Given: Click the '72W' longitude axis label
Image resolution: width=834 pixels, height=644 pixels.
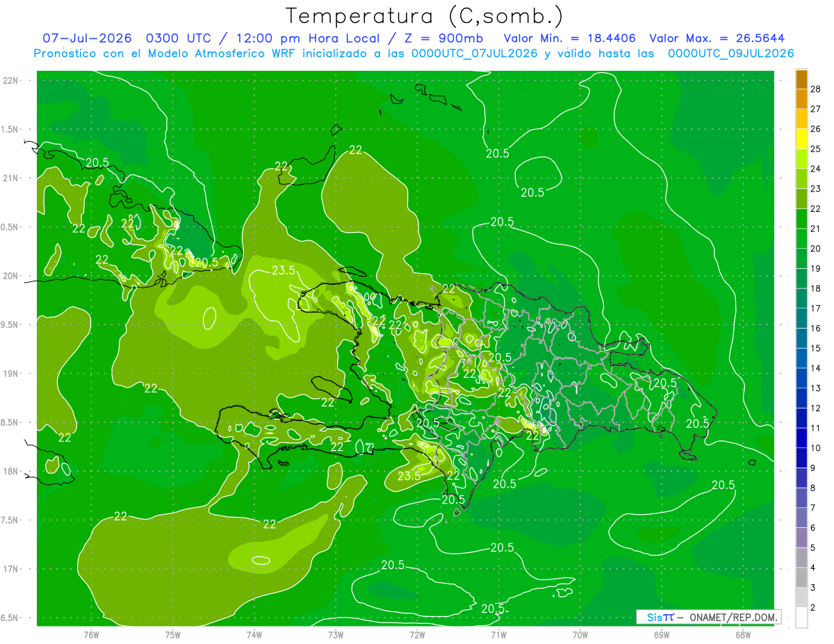Looking at the screenshot, I should coord(417,634).
